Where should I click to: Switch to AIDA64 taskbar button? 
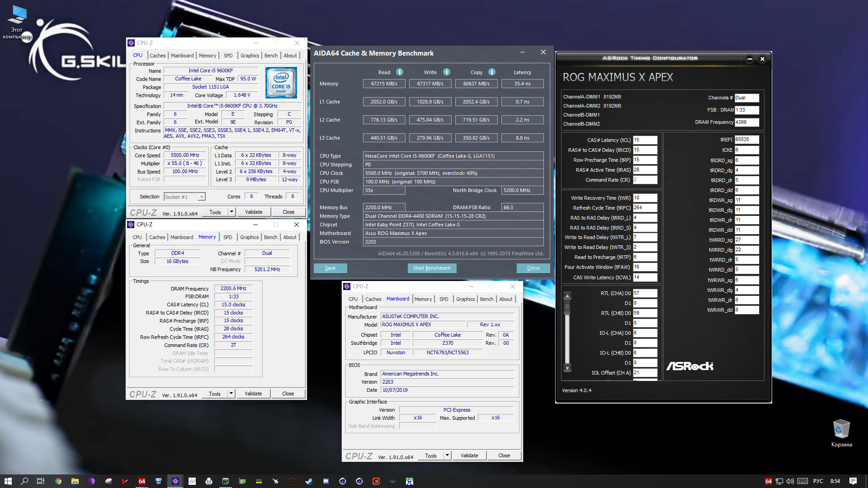[142, 481]
